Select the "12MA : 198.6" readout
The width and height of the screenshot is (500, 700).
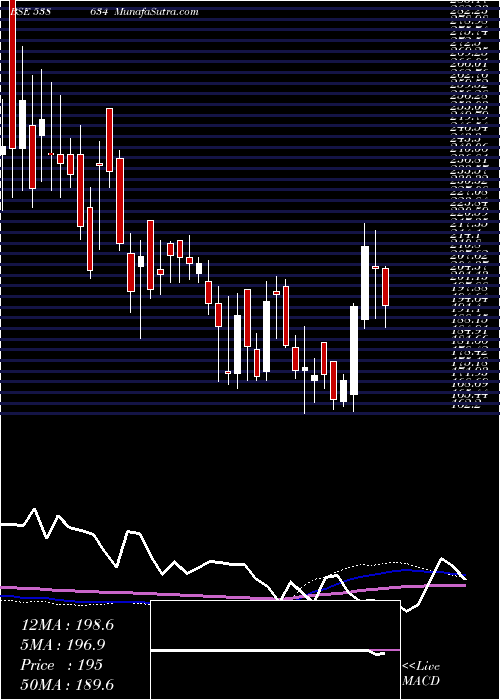67,625
